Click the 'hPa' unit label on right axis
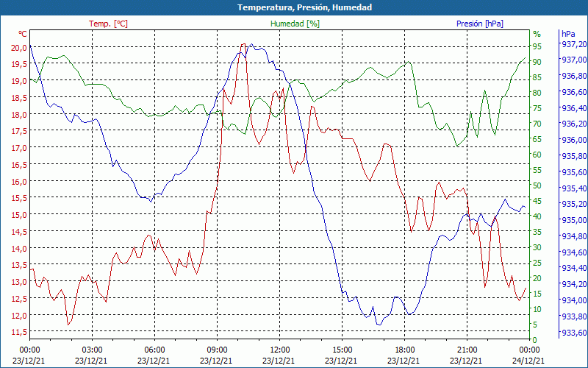The height and width of the screenshot is (368, 588). [568, 34]
